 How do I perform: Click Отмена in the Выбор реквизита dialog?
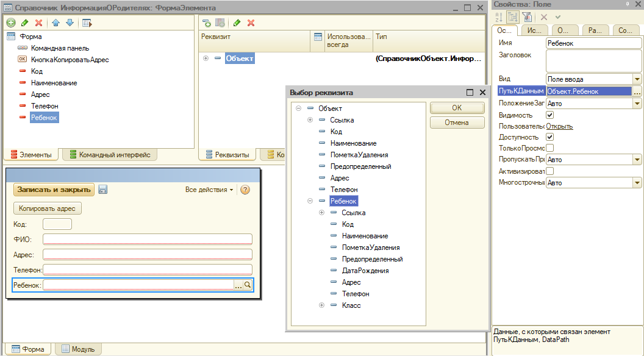(x=457, y=123)
